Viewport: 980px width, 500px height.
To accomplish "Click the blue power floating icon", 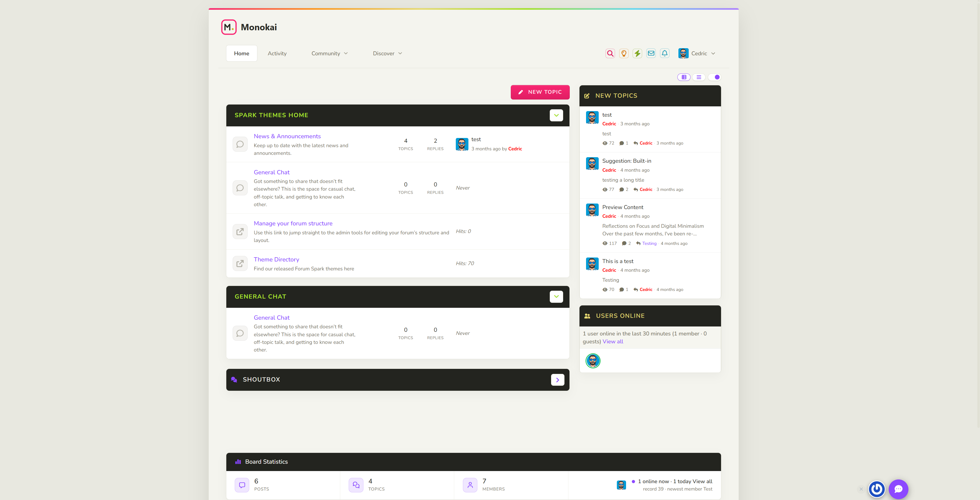I will click(x=877, y=489).
